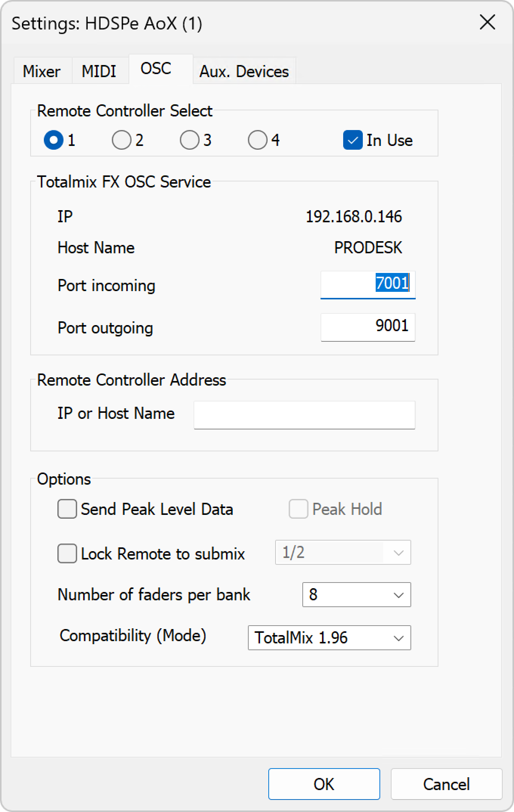Close the Settings dialog window

(487, 23)
